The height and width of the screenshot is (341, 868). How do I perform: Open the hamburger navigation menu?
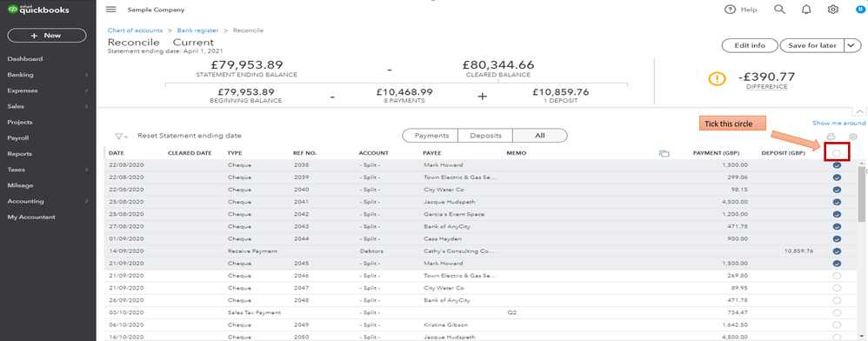(x=110, y=10)
